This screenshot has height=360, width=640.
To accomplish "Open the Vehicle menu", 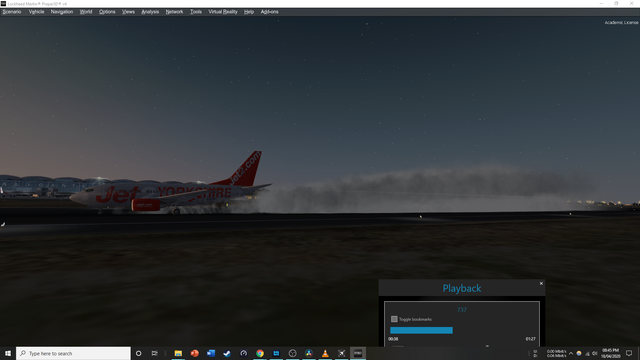I will click(36, 12).
